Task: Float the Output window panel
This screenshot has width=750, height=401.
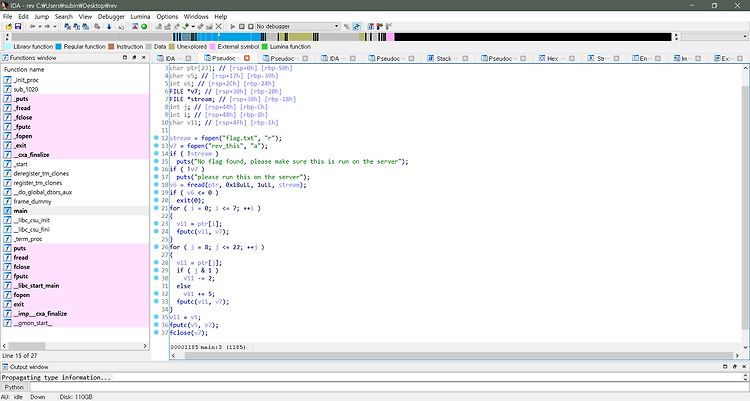Action: 735,367
